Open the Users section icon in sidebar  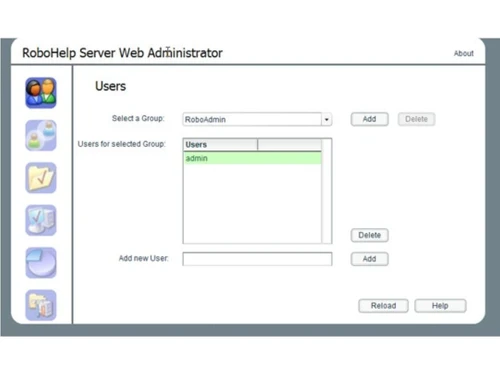pyautogui.click(x=41, y=93)
